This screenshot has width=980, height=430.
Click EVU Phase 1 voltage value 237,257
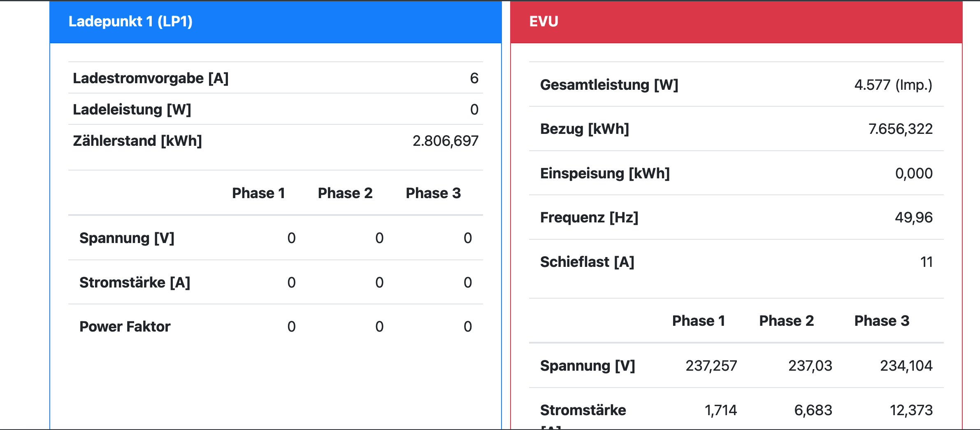[x=711, y=366]
